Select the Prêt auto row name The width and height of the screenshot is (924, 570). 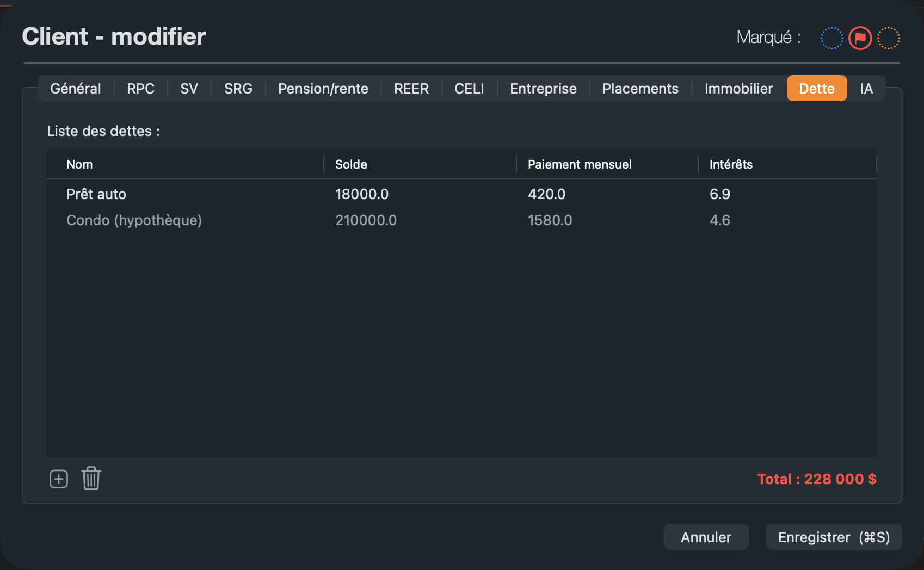[x=96, y=194]
